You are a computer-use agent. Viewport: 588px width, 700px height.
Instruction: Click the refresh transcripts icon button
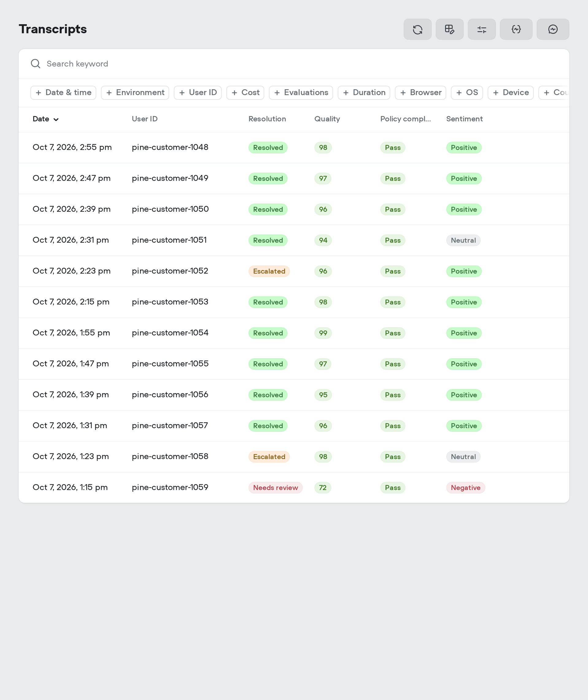pyautogui.click(x=417, y=29)
